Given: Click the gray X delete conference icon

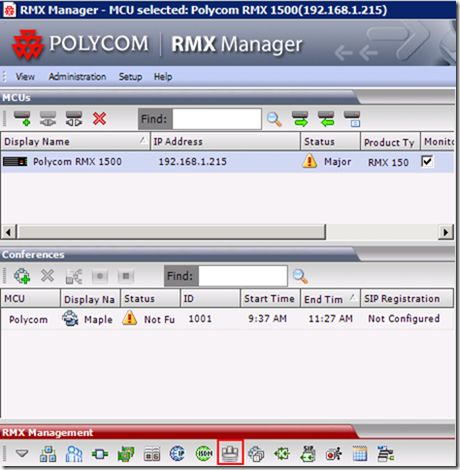Looking at the screenshot, I should point(48,276).
